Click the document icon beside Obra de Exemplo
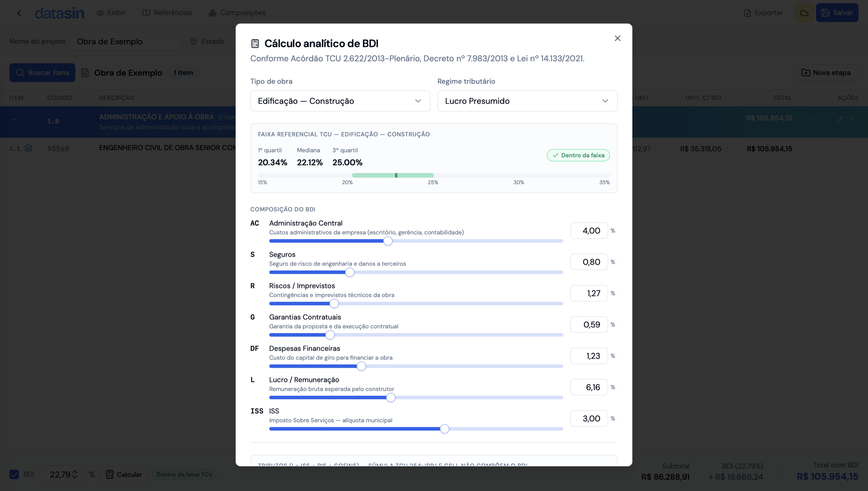The width and height of the screenshot is (868, 491). click(85, 73)
